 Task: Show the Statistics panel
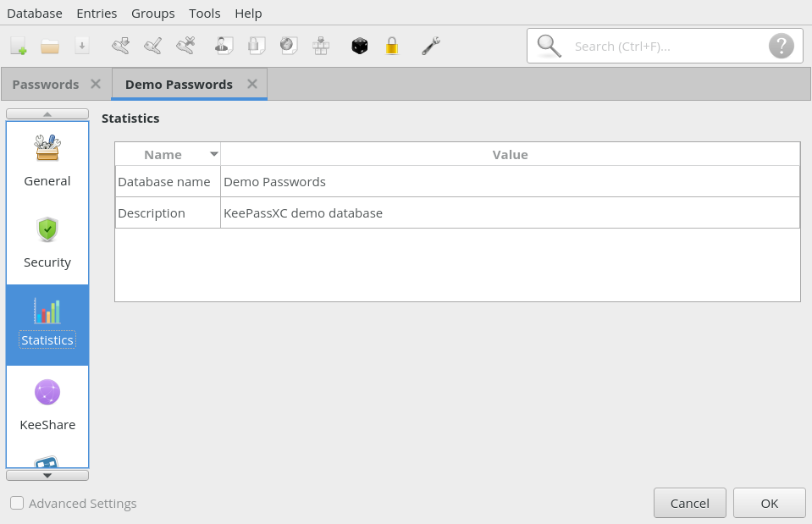point(47,323)
